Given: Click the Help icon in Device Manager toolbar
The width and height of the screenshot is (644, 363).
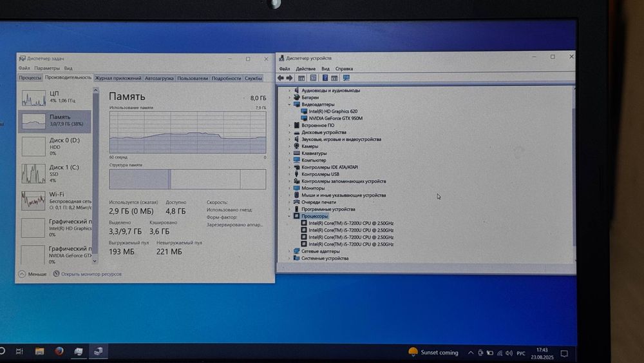Looking at the screenshot, I should tap(325, 78).
